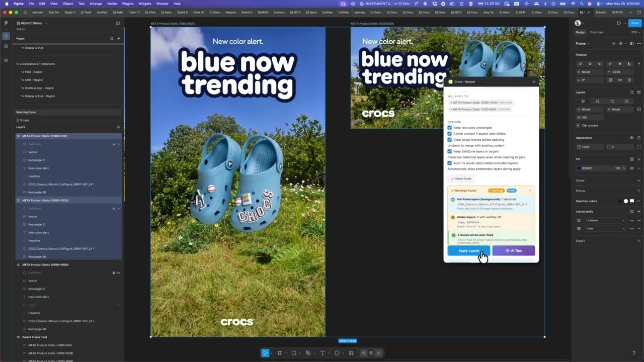This screenshot has height=362, width=644.
Task: Uncheck Keep text sizes unchanged
Action: [x=450, y=128]
